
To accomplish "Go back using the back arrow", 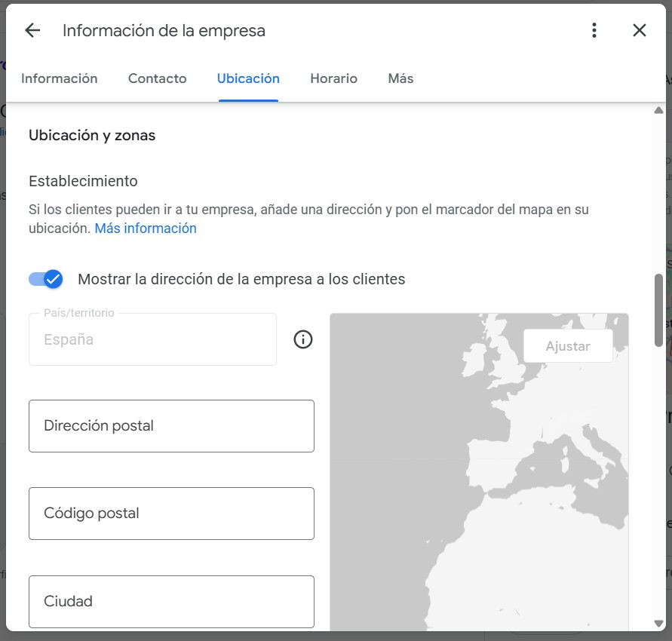I will tap(32, 30).
